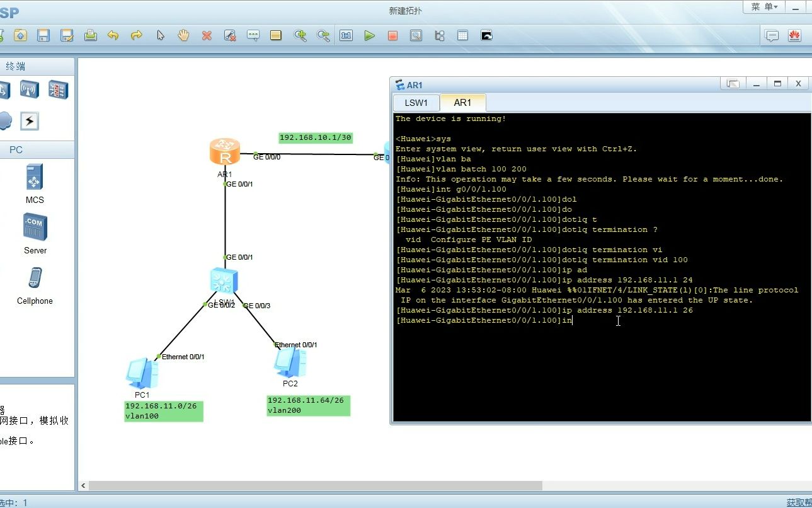Click the Ethernet 0/0/1 label near PC1
This screenshot has height=508, width=812.
[x=183, y=357]
